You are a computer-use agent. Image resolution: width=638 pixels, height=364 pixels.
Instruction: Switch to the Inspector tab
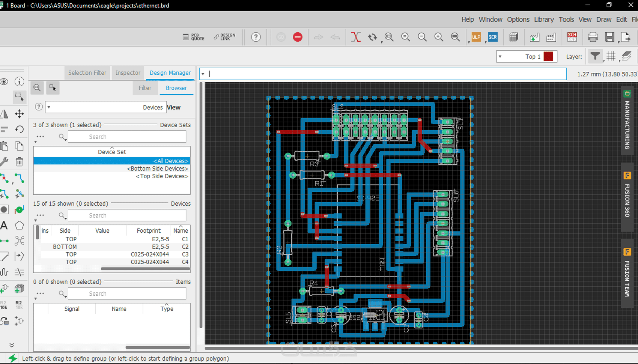click(128, 73)
